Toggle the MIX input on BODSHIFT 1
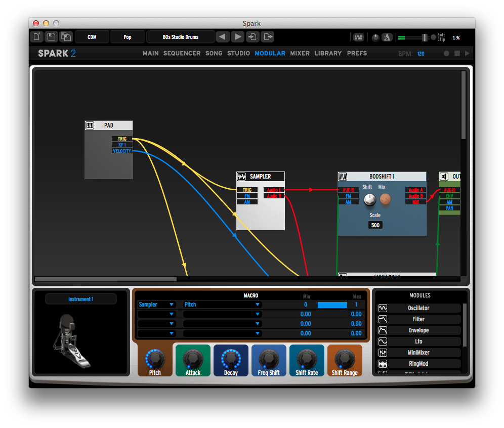This screenshot has height=428, width=504. (x=415, y=202)
